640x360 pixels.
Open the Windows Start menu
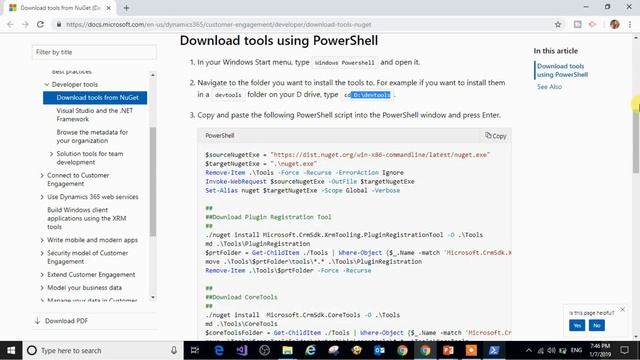pyautogui.click(x=11, y=351)
